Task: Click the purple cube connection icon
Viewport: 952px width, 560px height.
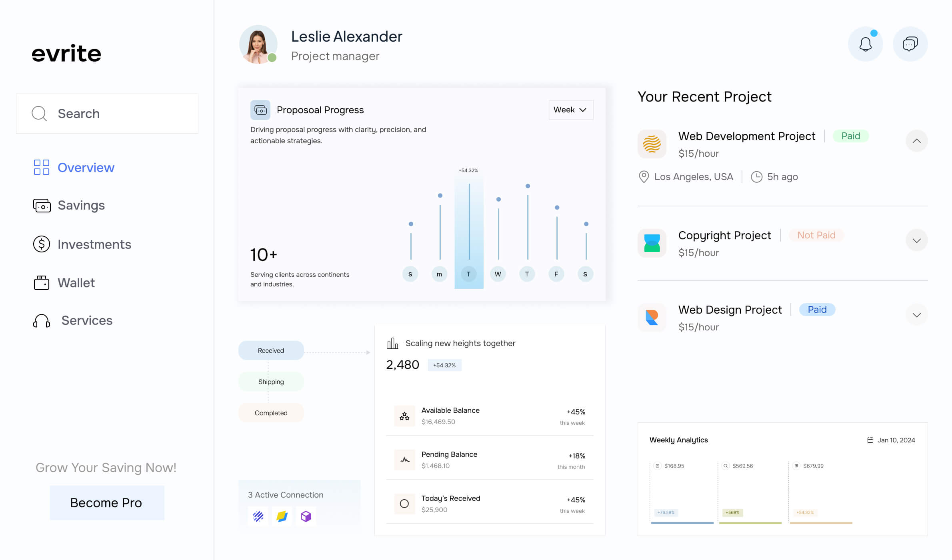Action: pyautogui.click(x=306, y=516)
